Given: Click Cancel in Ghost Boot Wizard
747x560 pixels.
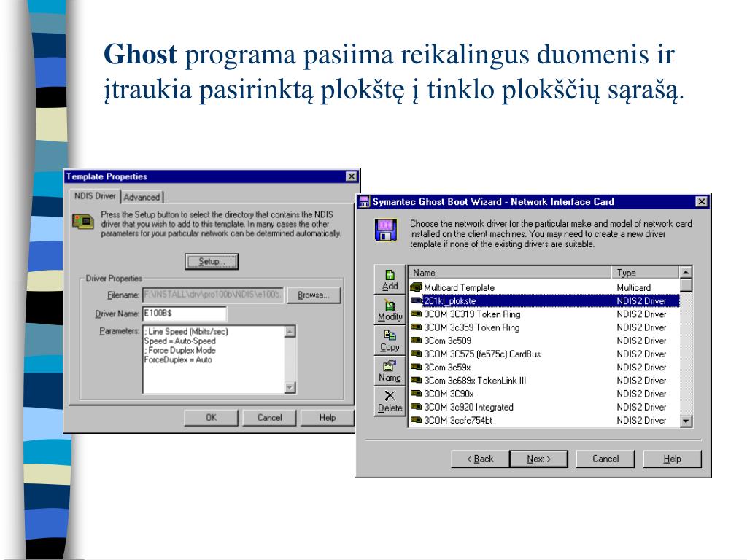Looking at the screenshot, I should coord(605,459).
